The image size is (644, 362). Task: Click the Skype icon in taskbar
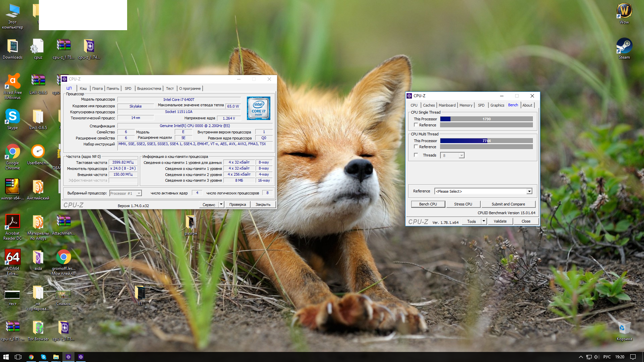[x=44, y=357]
